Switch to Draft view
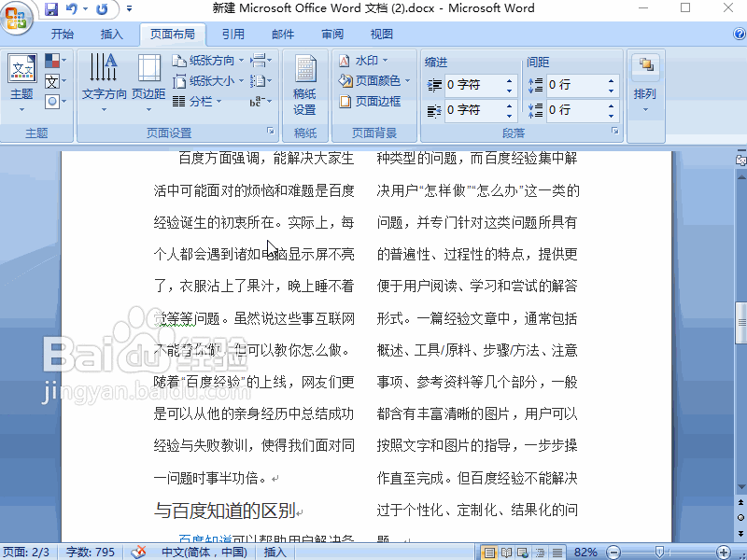 (x=557, y=553)
